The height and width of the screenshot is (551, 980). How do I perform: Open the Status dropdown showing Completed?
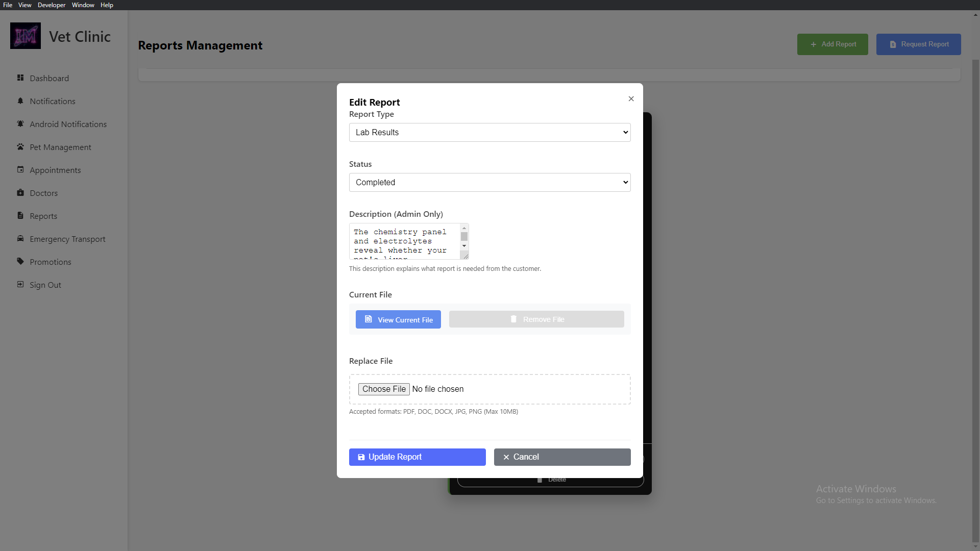pyautogui.click(x=489, y=182)
